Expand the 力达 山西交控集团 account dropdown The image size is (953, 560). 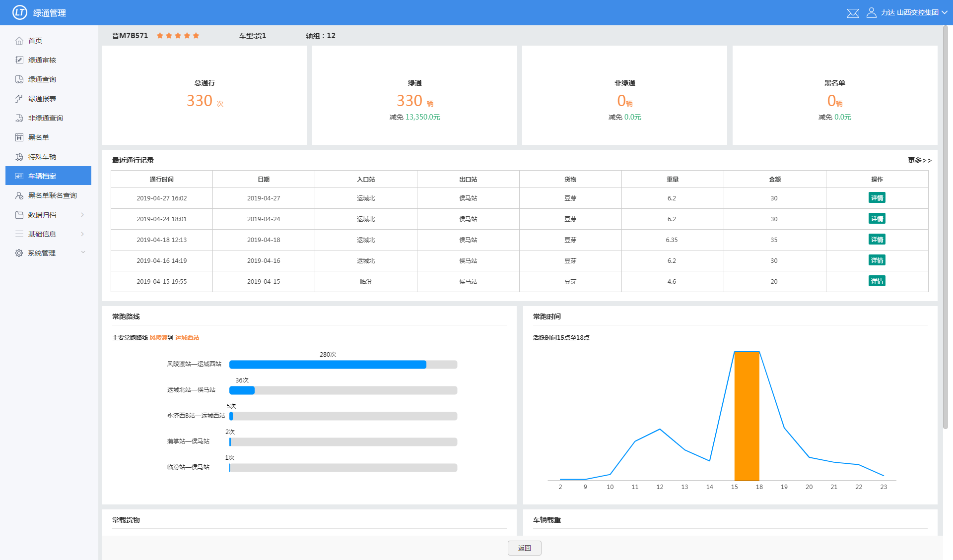click(913, 12)
